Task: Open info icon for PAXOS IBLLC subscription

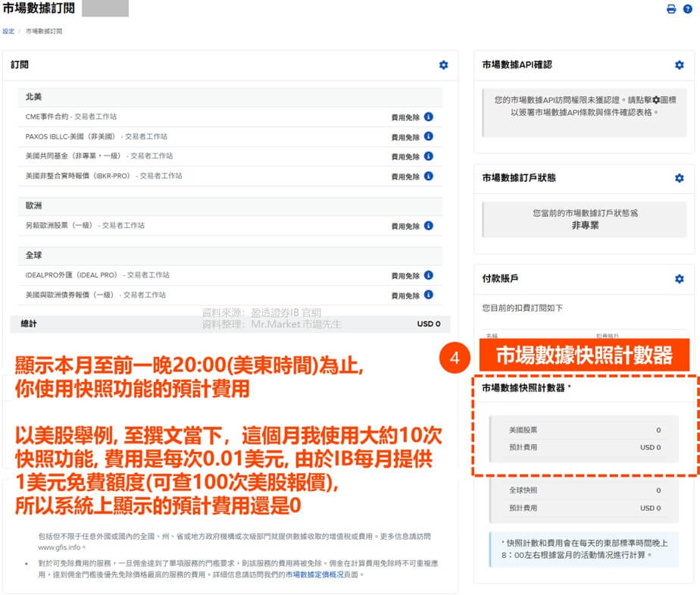Action: 429,138
